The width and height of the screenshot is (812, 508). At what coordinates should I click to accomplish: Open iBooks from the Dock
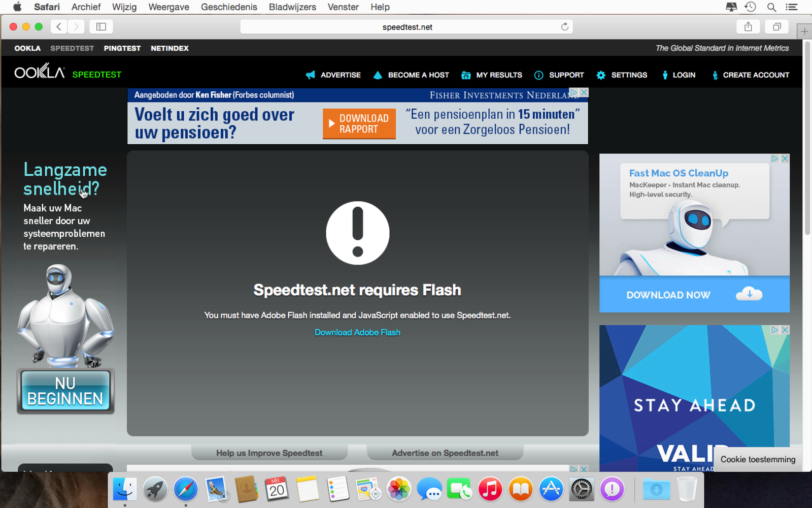521,489
